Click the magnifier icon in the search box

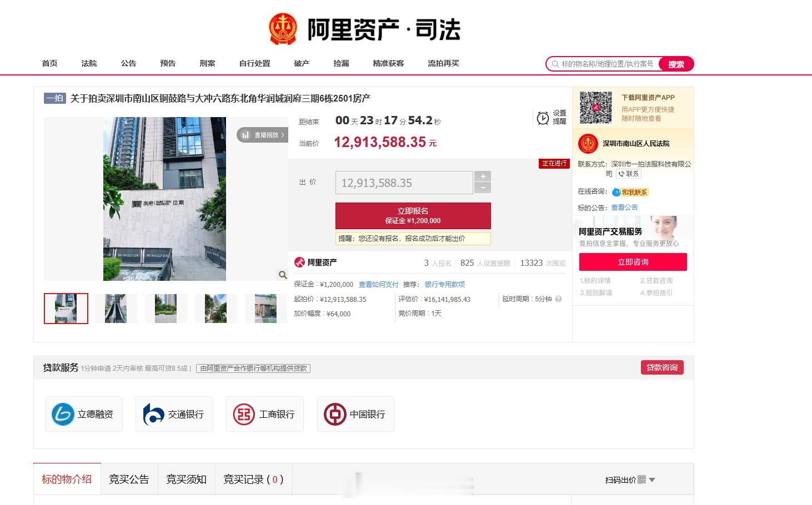coord(555,64)
